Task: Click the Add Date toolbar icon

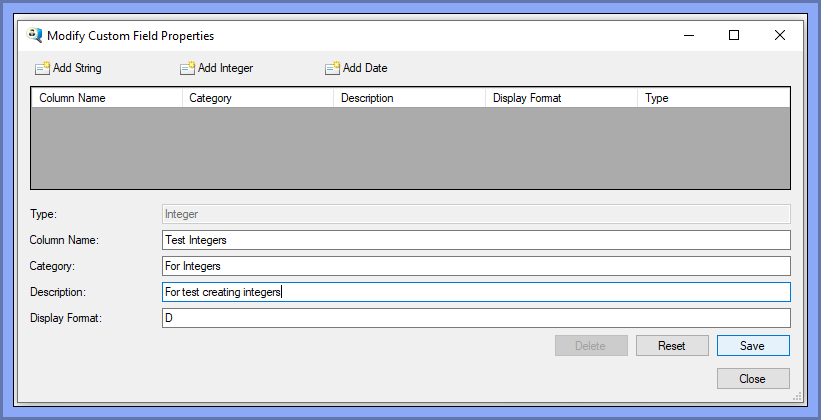Action: tap(332, 68)
